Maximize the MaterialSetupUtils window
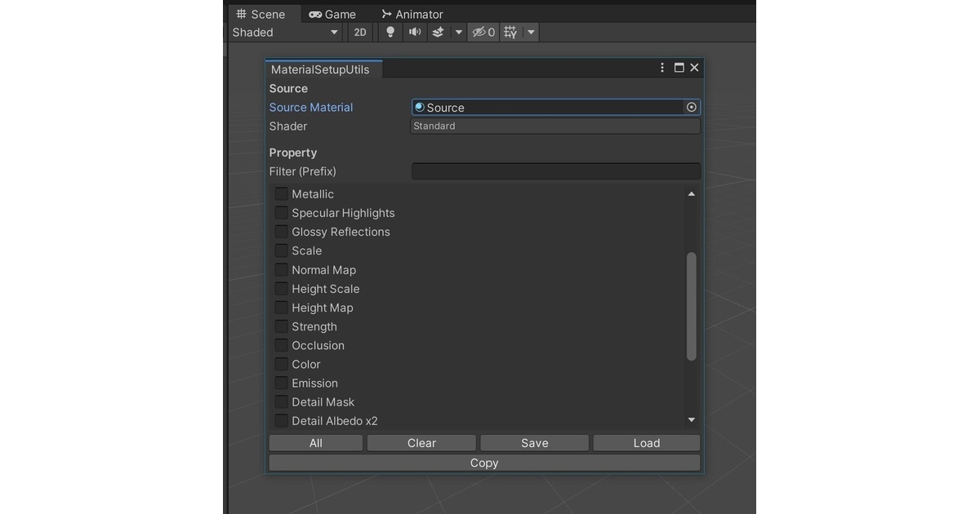980x514 pixels. (679, 68)
